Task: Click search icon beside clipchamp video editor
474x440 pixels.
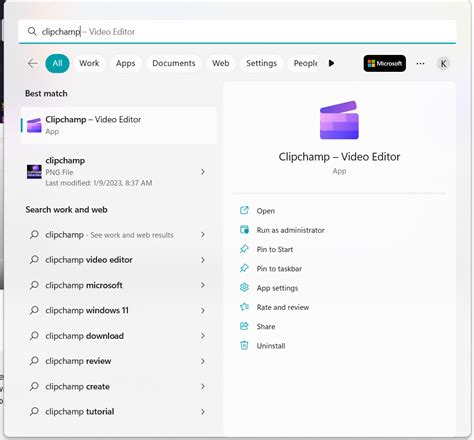Action: (x=34, y=259)
